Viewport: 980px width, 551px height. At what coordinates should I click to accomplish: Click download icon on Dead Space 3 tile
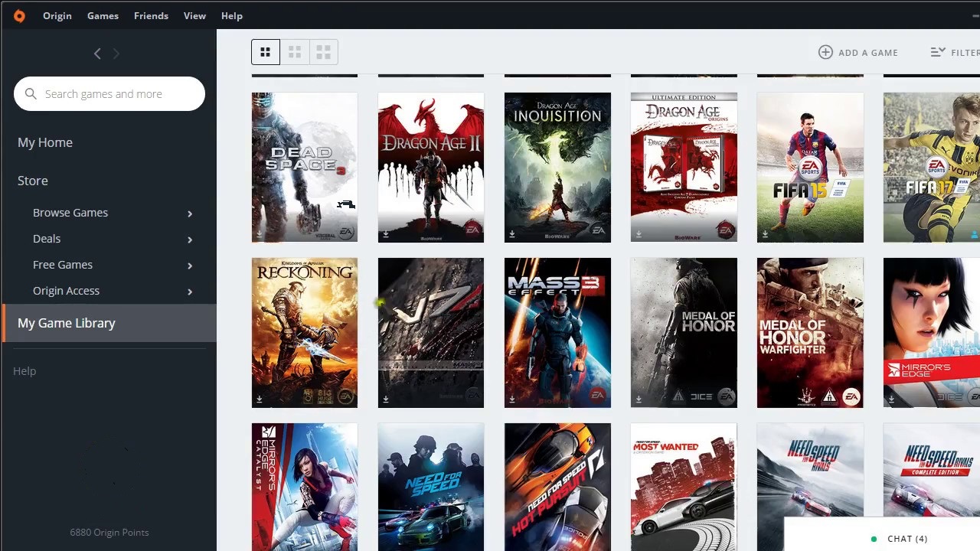tap(260, 234)
